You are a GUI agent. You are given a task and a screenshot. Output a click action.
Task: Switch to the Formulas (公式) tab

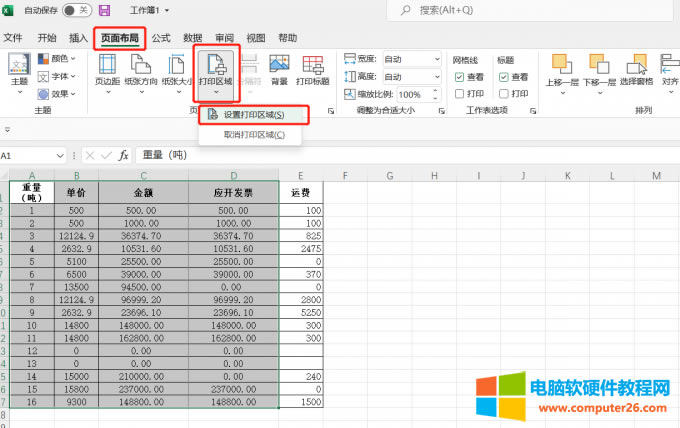click(x=160, y=38)
